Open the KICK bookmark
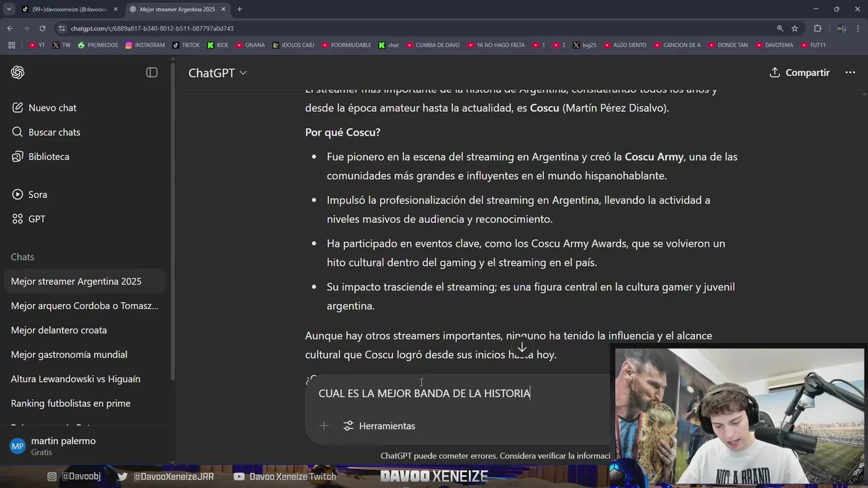This screenshot has height=488, width=868. 218,45
